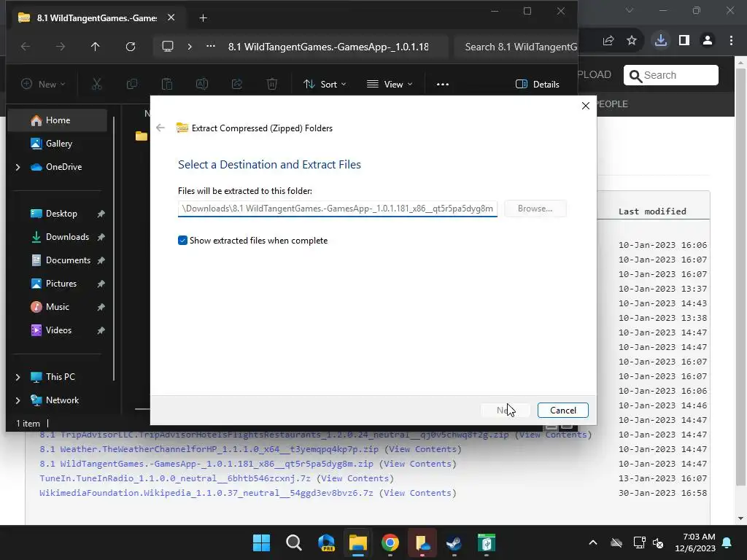Click the Cancel button in Extract dialog
Viewport: 747px width, 560px height.
(562, 410)
